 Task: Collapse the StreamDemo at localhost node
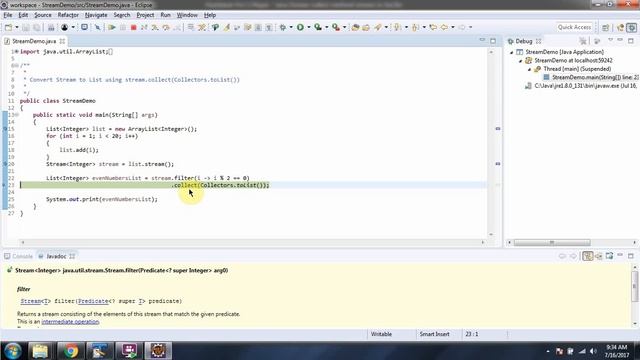[520, 61]
